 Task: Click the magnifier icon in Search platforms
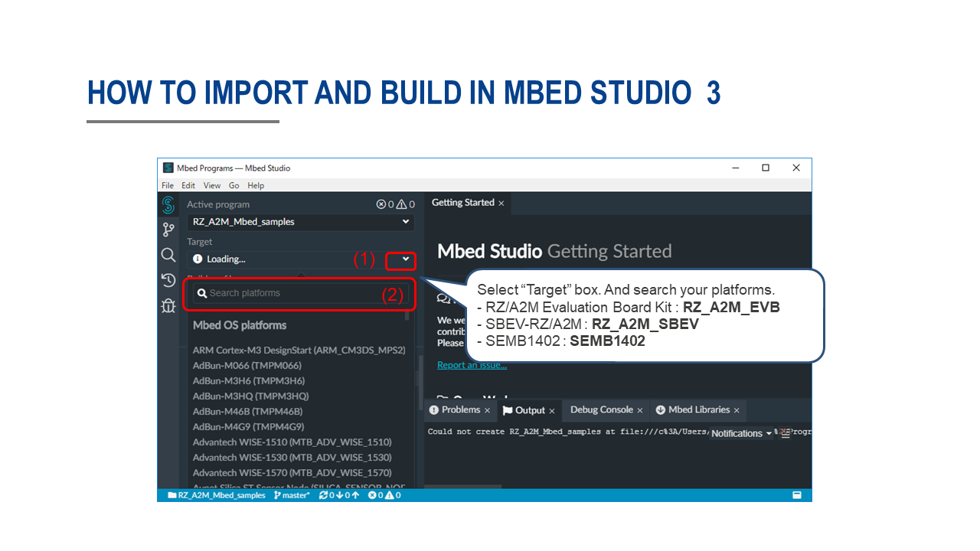click(x=202, y=293)
